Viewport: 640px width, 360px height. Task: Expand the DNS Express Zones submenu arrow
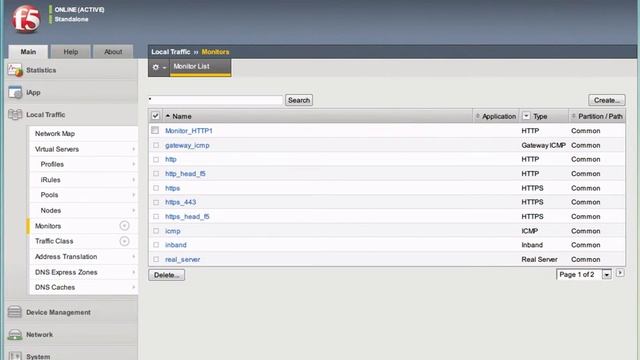133,272
